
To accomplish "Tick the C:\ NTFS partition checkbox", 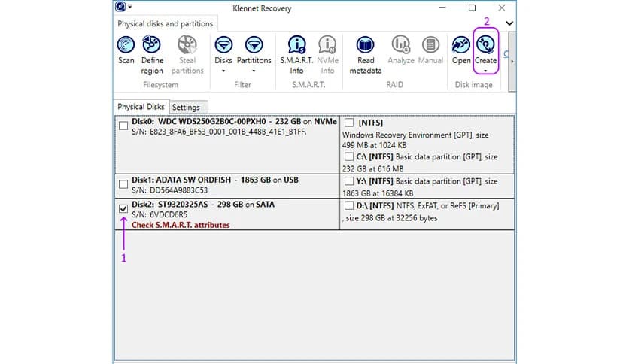I will pos(350,156).
